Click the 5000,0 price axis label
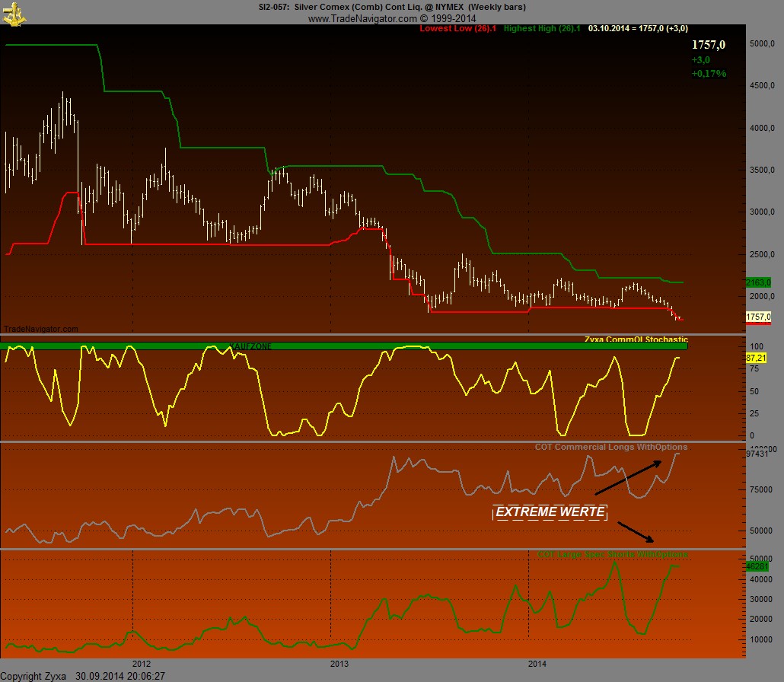Screen dimensions: 784x682 762,44
